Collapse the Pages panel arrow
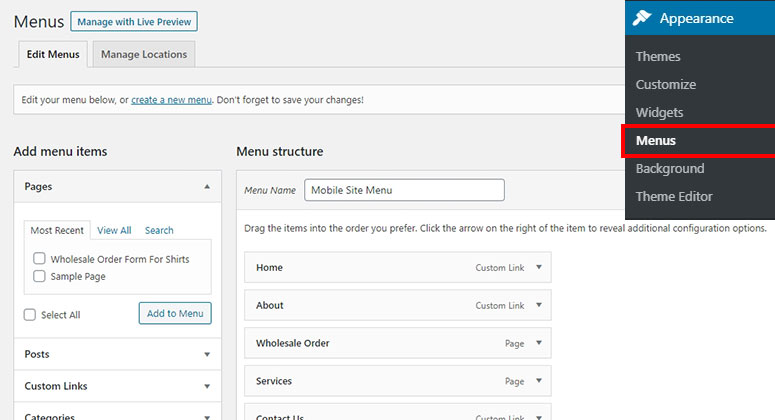775x420 pixels. coord(207,186)
